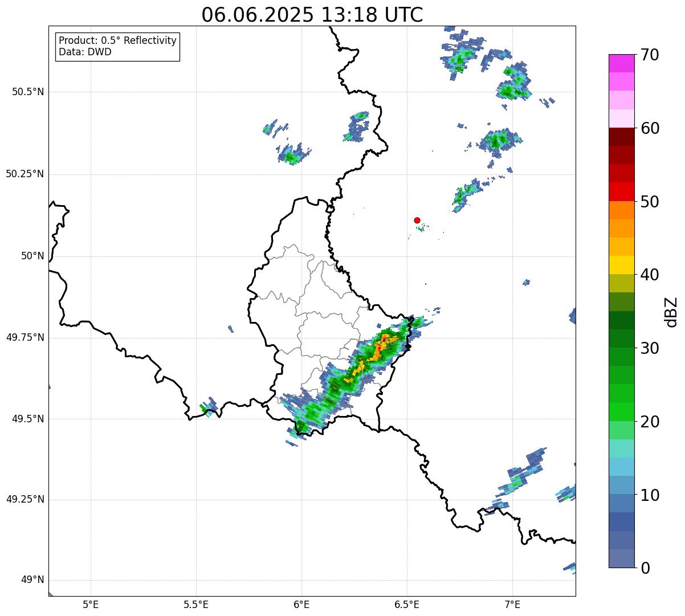Image resolution: width=685 pixels, height=616 pixels.
Task: Click the 50.5°N latitude label
Action: 28,92
